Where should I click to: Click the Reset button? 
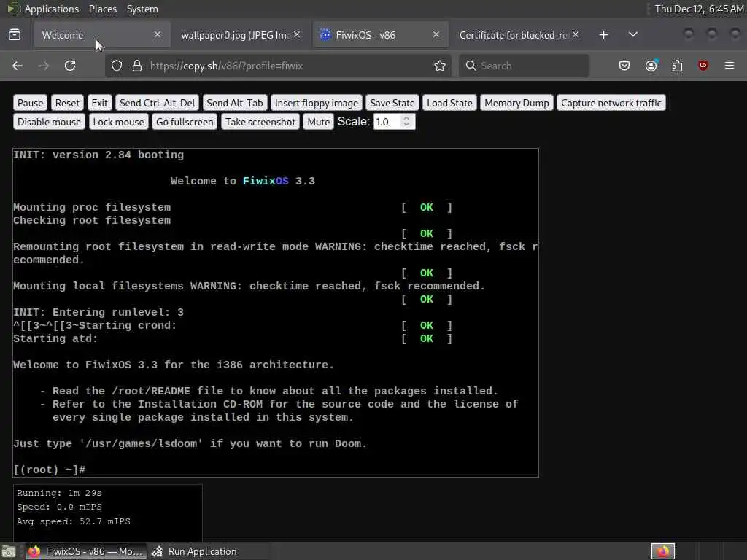click(67, 103)
